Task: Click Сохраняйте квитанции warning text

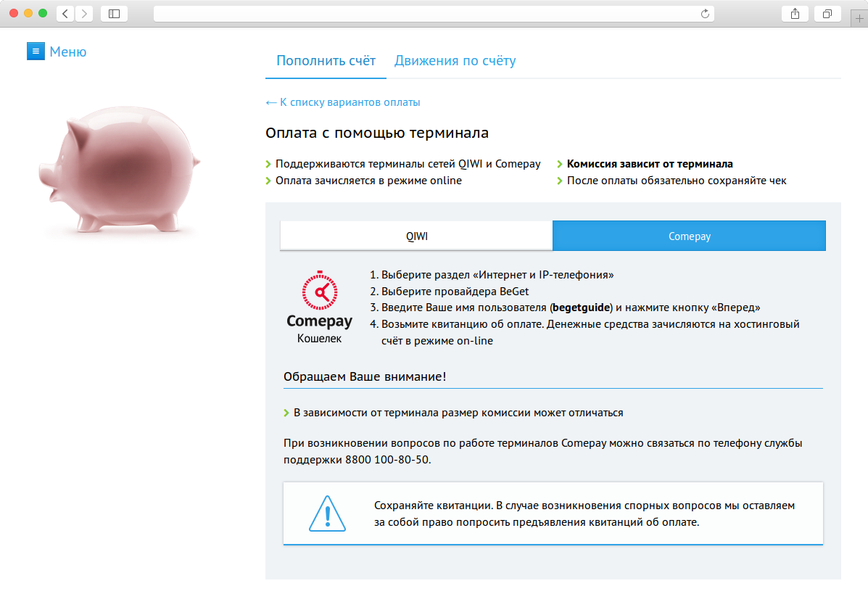Action: coord(584,513)
